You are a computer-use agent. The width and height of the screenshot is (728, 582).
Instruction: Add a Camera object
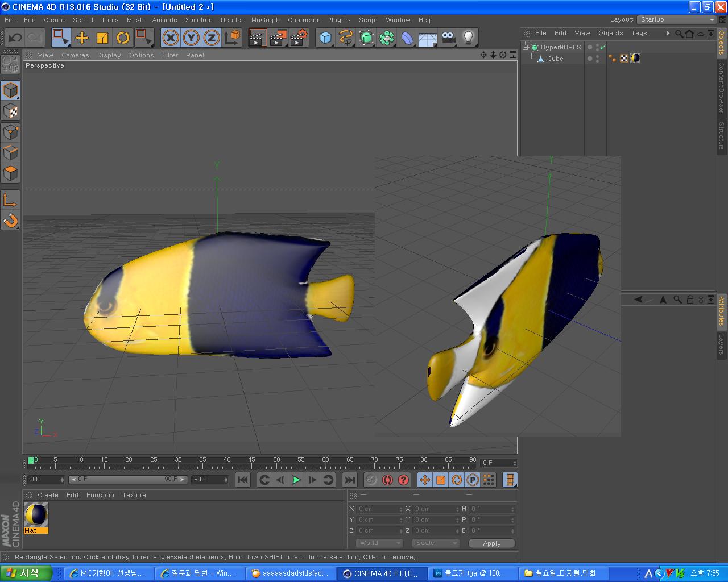click(449, 38)
